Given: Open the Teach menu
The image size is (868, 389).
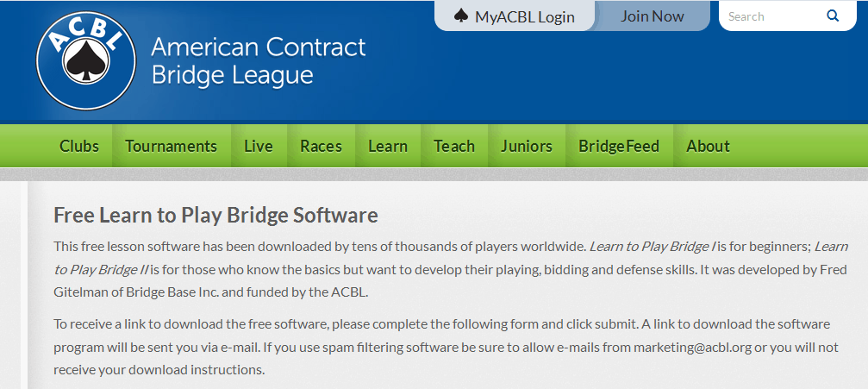Looking at the screenshot, I should pyautogui.click(x=454, y=146).
